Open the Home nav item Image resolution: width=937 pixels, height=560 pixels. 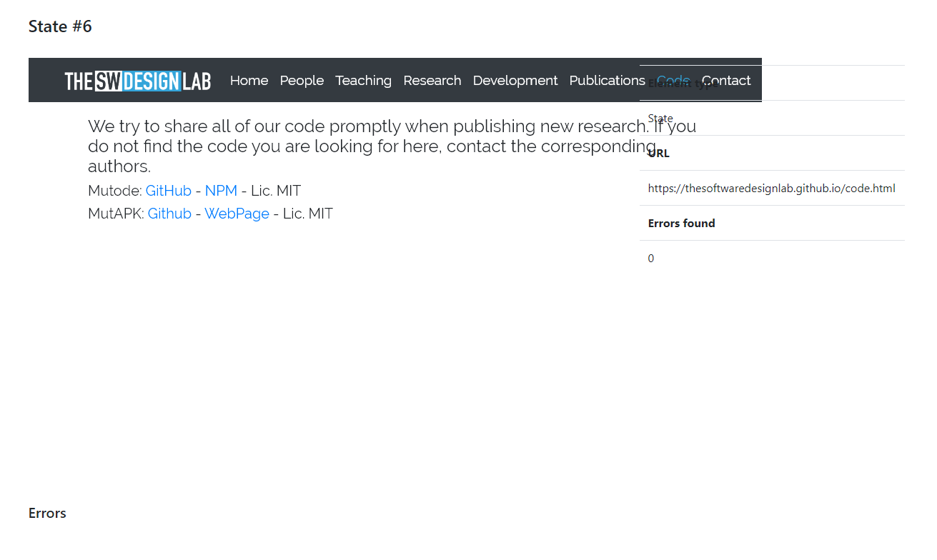coord(249,81)
